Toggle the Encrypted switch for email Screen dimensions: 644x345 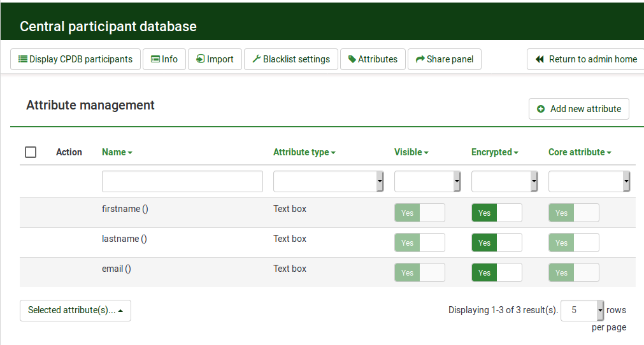click(496, 272)
